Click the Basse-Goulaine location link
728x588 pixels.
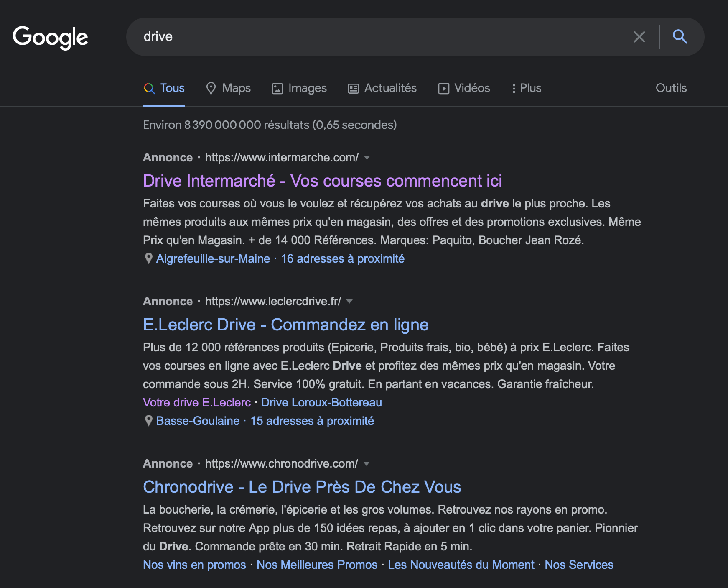click(198, 421)
